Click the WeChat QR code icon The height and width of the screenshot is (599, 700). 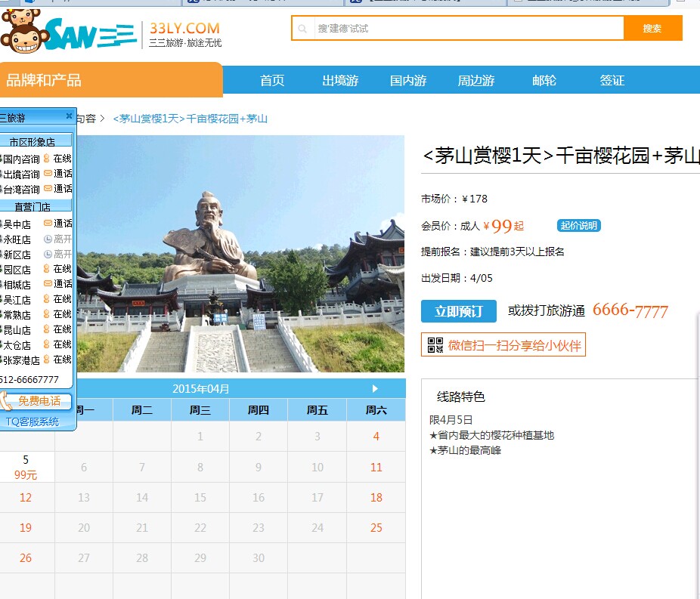coord(435,345)
